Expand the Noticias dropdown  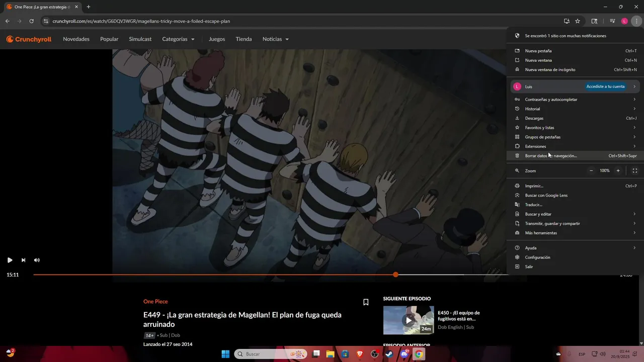(x=276, y=39)
